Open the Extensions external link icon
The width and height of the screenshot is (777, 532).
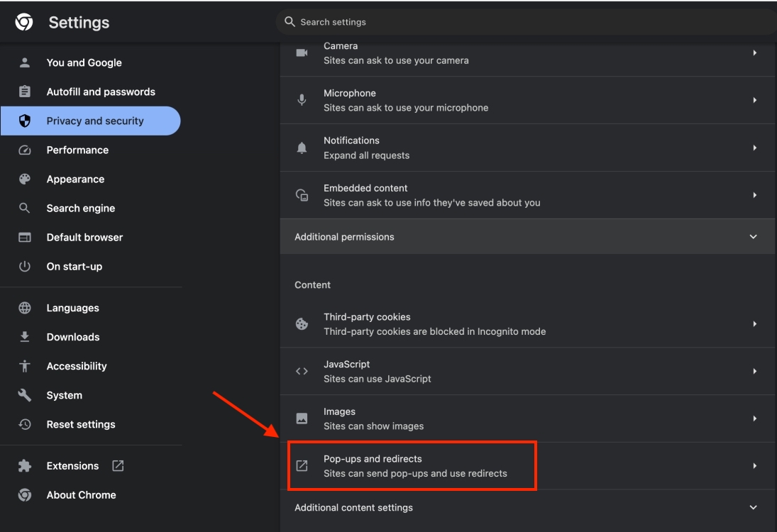tap(119, 465)
